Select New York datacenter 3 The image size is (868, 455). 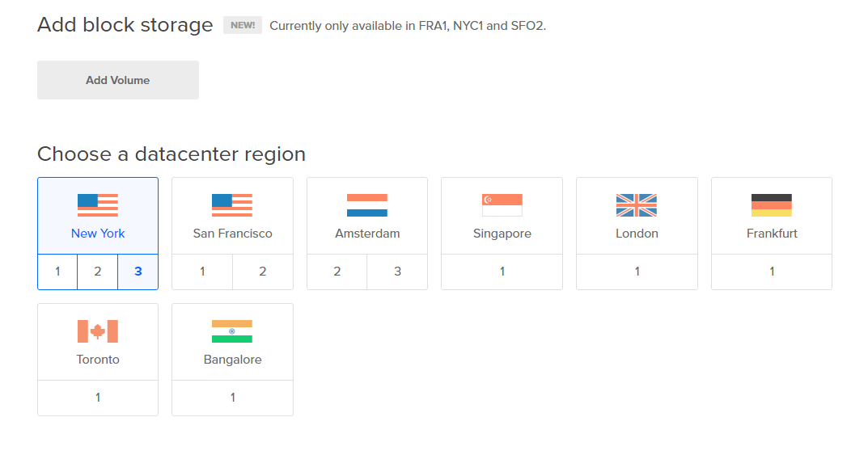[138, 272]
